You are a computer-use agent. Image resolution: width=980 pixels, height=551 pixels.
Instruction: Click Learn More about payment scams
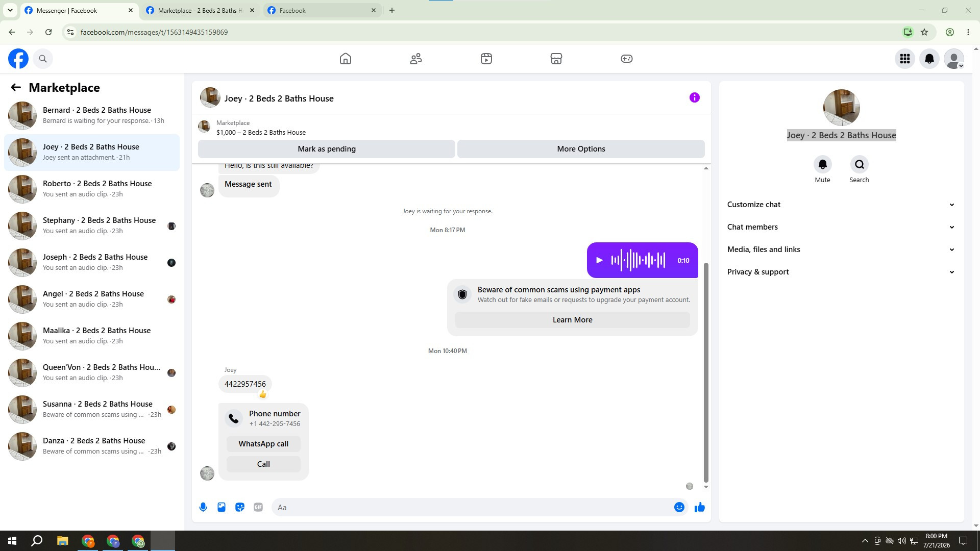point(573,320)
